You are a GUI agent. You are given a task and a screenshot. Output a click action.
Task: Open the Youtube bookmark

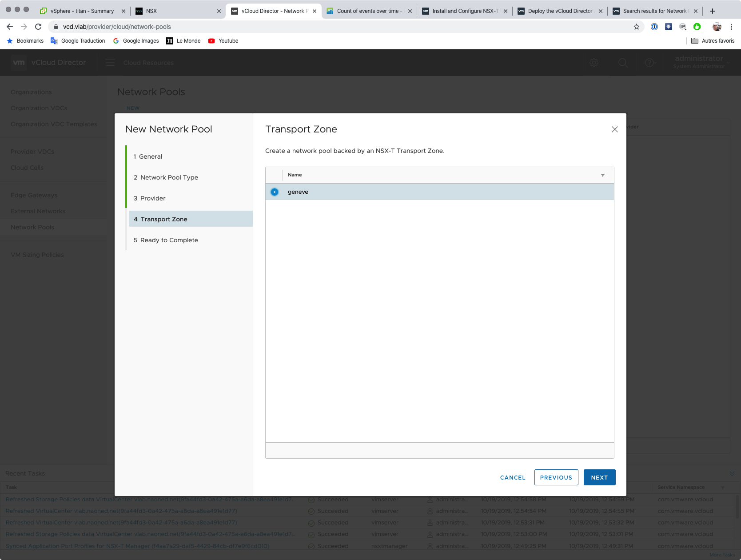[223, 41]
